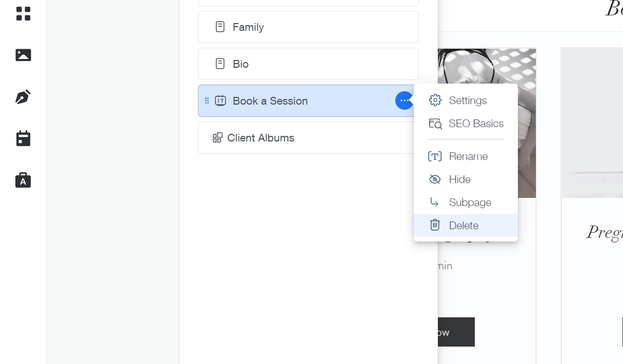Click the dark booking button on canvas
Image resolution: width=623 pixels, height=364 pixels.
456,332
